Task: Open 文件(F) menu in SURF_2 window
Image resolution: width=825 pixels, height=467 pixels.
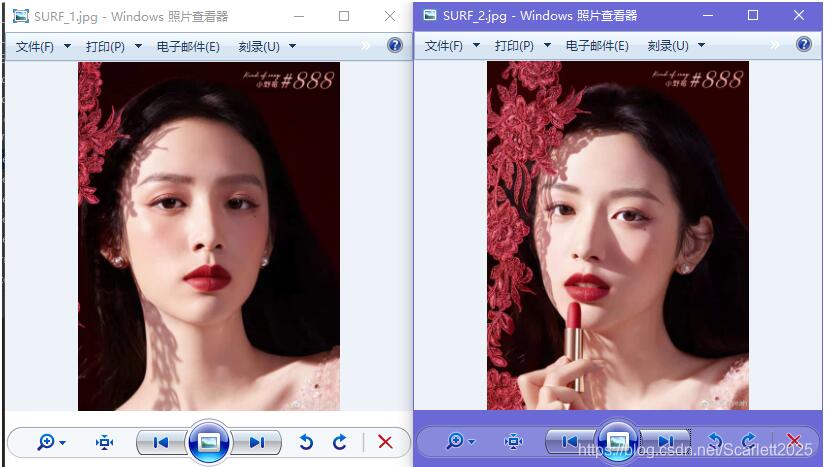Action: pos(444,46)
